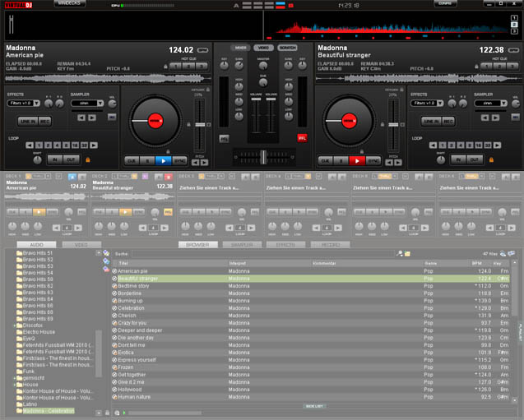The height and width of the screenshot is (420, 524).
Task: Hit CUE on the left deck
Action: coord(132,161)
